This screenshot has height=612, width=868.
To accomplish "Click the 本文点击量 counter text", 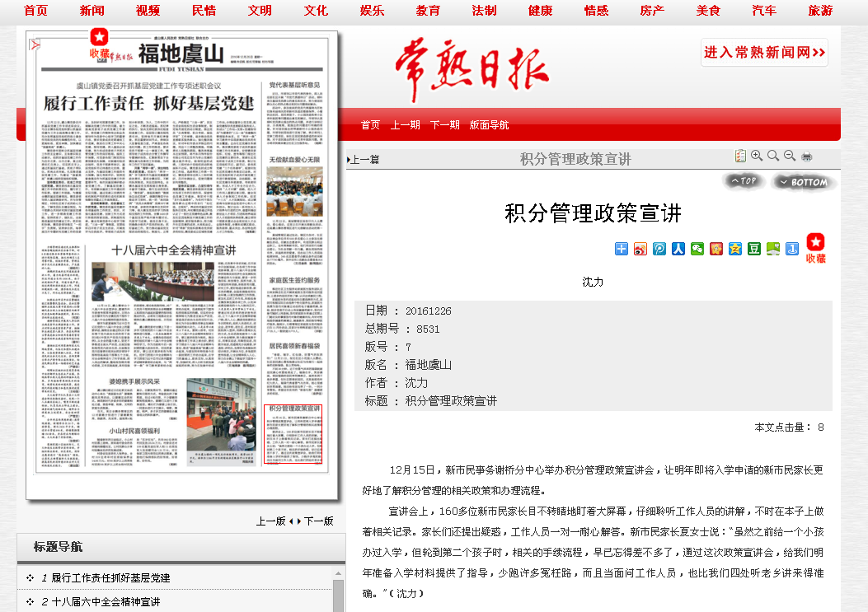I will (x=789, y=427).
